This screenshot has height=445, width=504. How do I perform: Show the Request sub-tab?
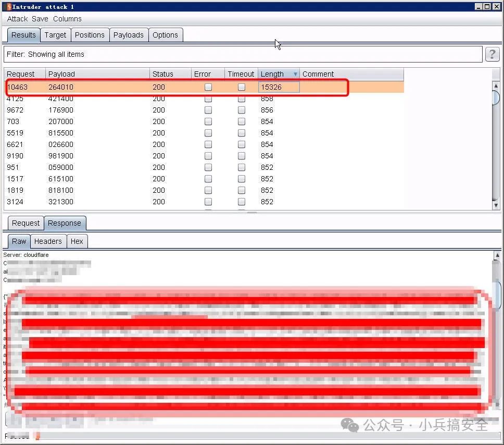[26, 223]
